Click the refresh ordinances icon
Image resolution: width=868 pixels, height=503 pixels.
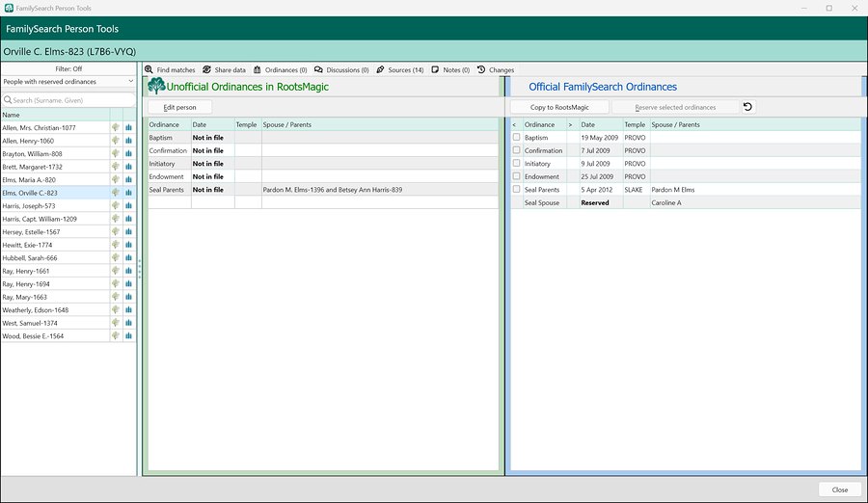pyautogui.click(x=747, y=107)
